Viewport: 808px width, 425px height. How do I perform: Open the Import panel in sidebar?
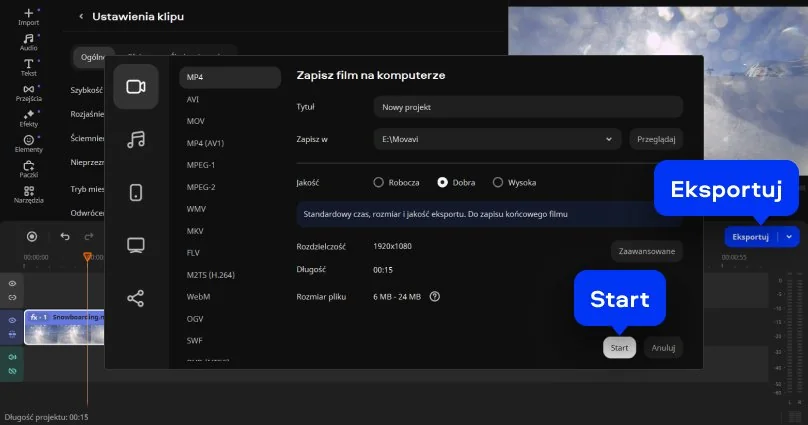tap(29, 15)
